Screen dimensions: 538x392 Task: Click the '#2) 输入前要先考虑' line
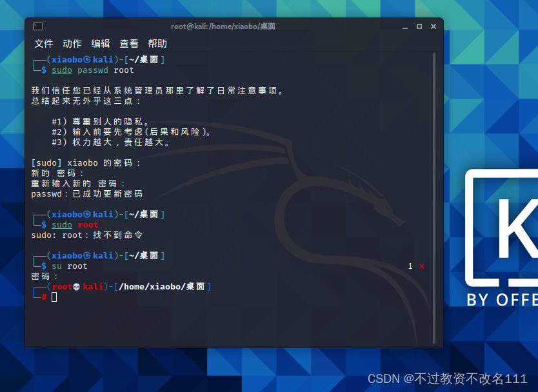(x=132, y=132)
